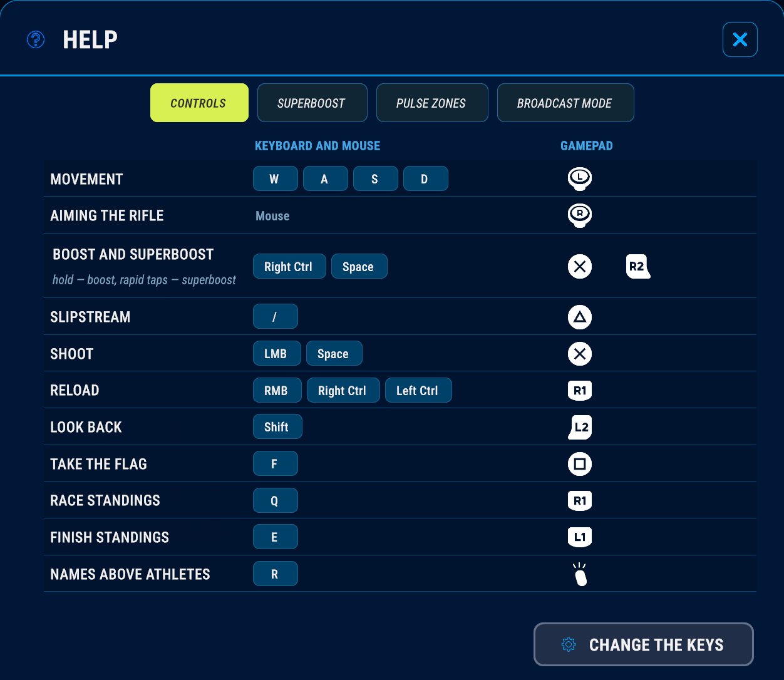Viewport: 784px width, 680px height.
Task: Click the Right Ctrl key in Boost row
Action: click(x=289, y=266)
